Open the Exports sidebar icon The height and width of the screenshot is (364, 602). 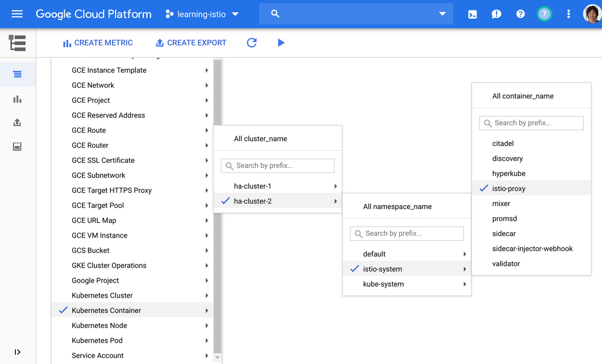coord(18,122)
